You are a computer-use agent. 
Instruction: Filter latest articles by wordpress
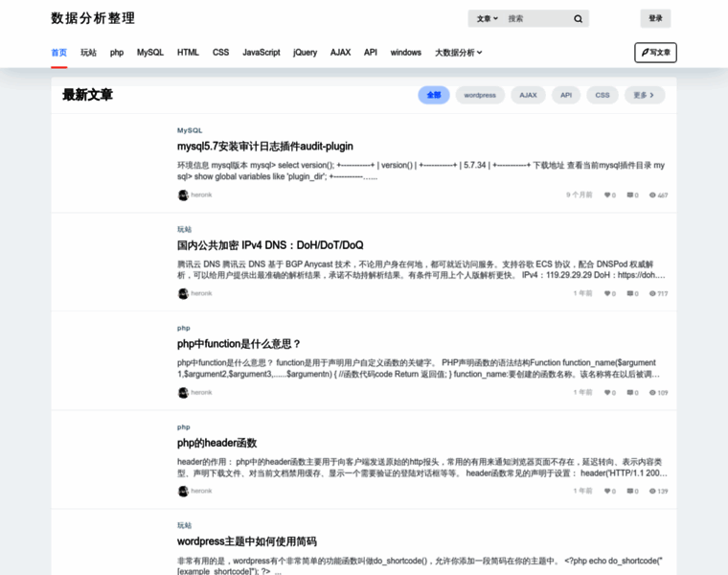(480, 95)
